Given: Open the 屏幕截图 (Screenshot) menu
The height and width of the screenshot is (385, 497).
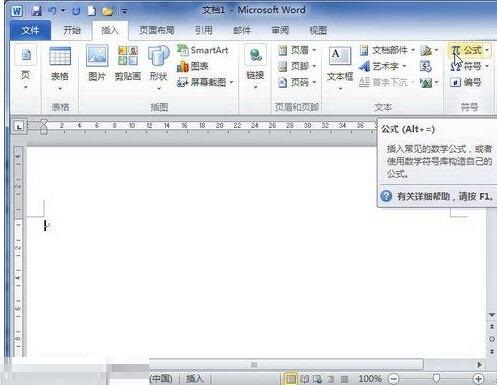Looking at the screenshot, I should click(205, 82).
